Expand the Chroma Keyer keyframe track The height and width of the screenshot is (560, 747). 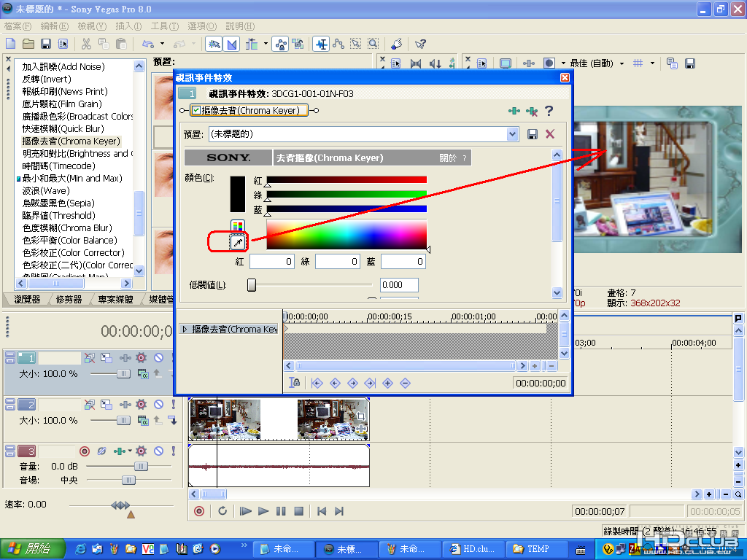[185, 330]
